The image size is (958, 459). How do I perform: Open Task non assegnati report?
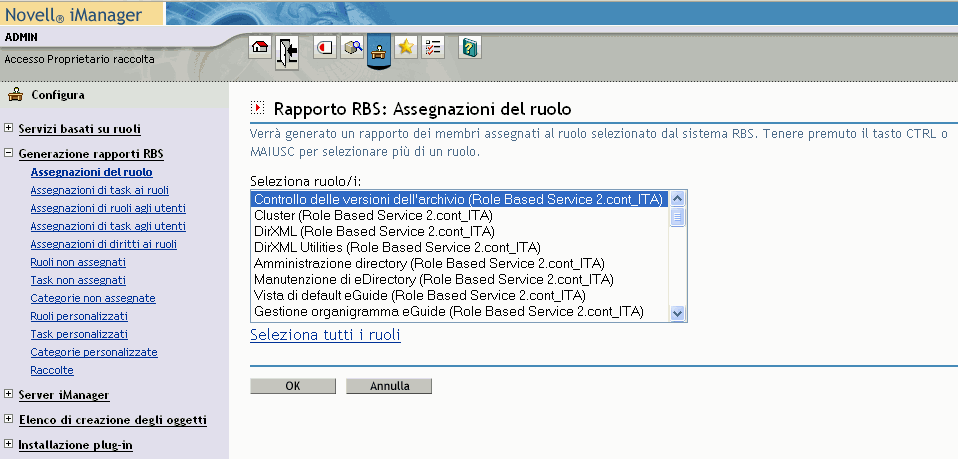point(78,281)
